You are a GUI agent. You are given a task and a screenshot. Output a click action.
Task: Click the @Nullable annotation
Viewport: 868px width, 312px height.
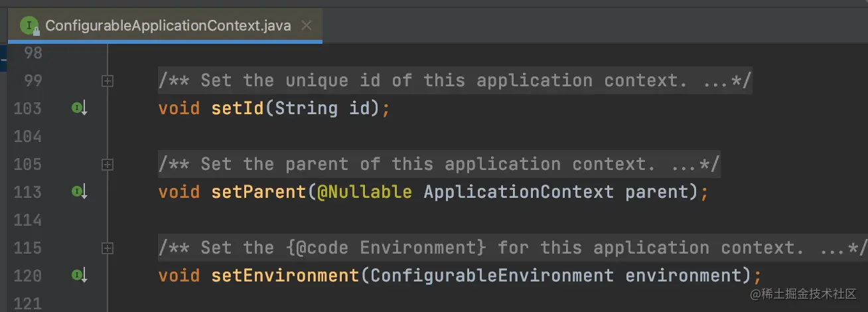click(x=364, y=192)
